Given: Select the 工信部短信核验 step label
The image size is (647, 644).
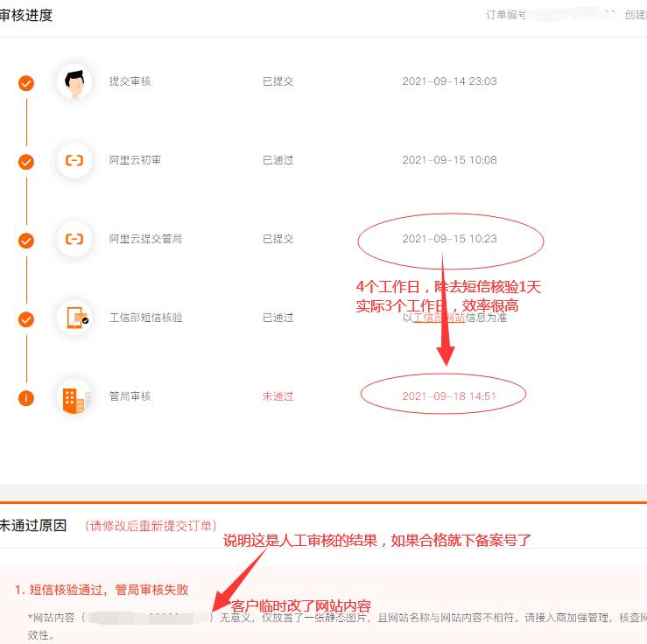Looking at the screenshot, I should pyautogui.click(x=145, y=318).
